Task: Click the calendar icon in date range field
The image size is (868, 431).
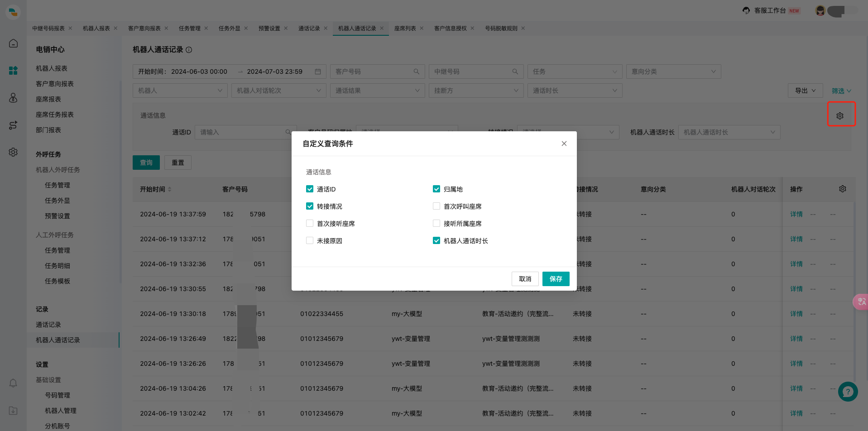Action: click(318, 72)
